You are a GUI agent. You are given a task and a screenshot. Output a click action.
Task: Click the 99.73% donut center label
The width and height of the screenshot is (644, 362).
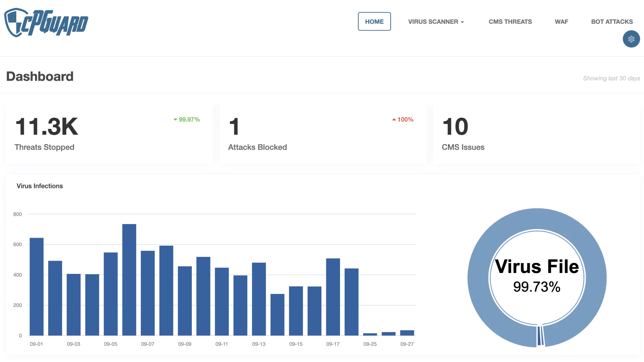click(x=537, y=287)
